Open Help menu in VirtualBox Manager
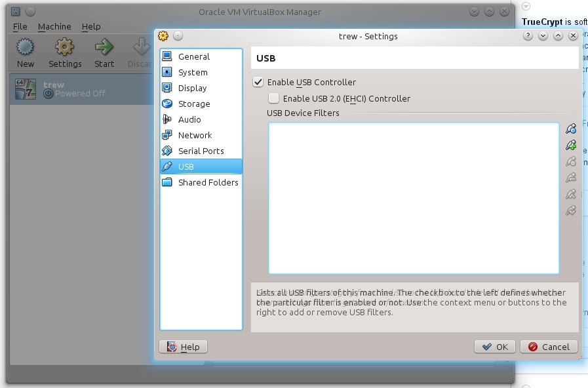588x388 pixels. pos(91,27)
